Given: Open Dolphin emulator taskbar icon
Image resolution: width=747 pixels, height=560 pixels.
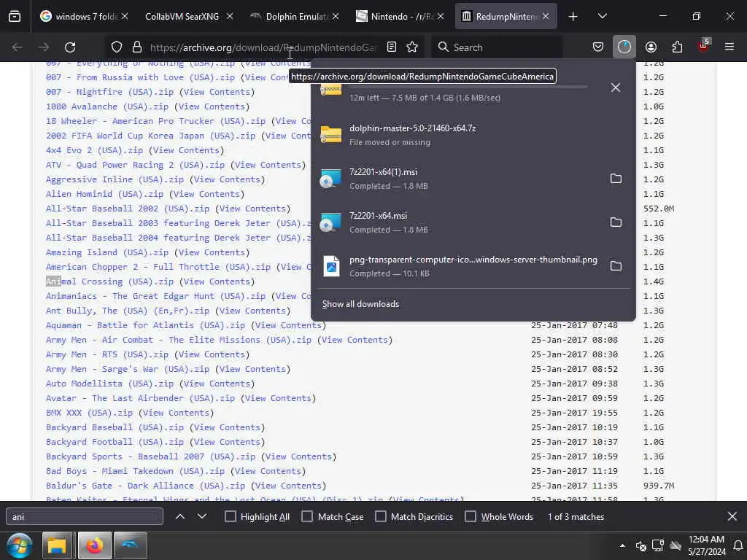Looking at the screenshot, I should 131,545.
